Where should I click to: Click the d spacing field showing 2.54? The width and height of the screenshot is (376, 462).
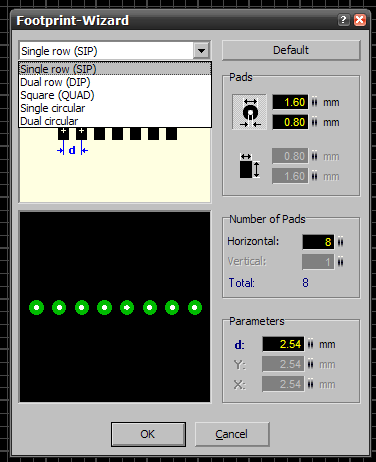283,344
